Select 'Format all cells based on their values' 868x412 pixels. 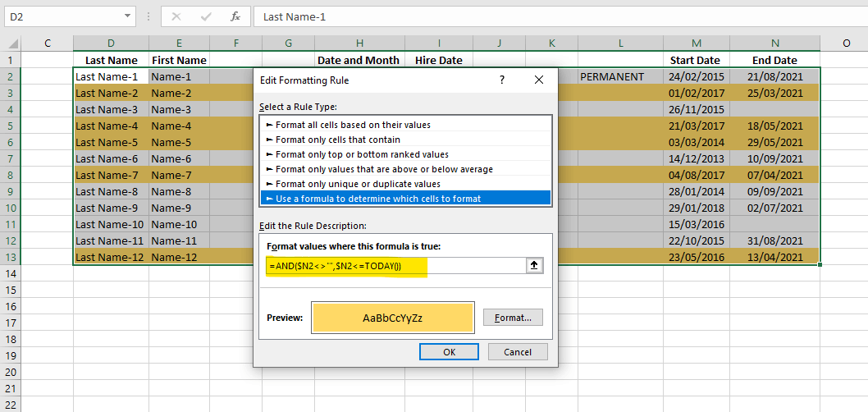(406, 125)
